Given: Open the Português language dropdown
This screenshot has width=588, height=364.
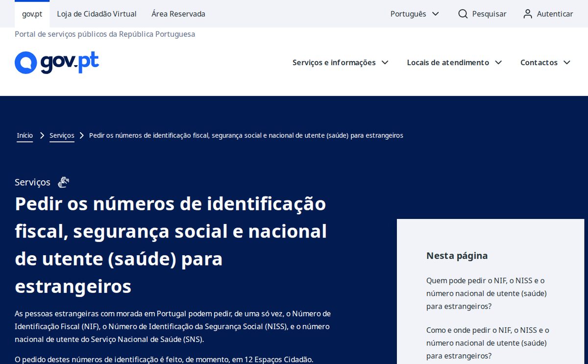Looking at the screenshot, I should tap(415, 14).
